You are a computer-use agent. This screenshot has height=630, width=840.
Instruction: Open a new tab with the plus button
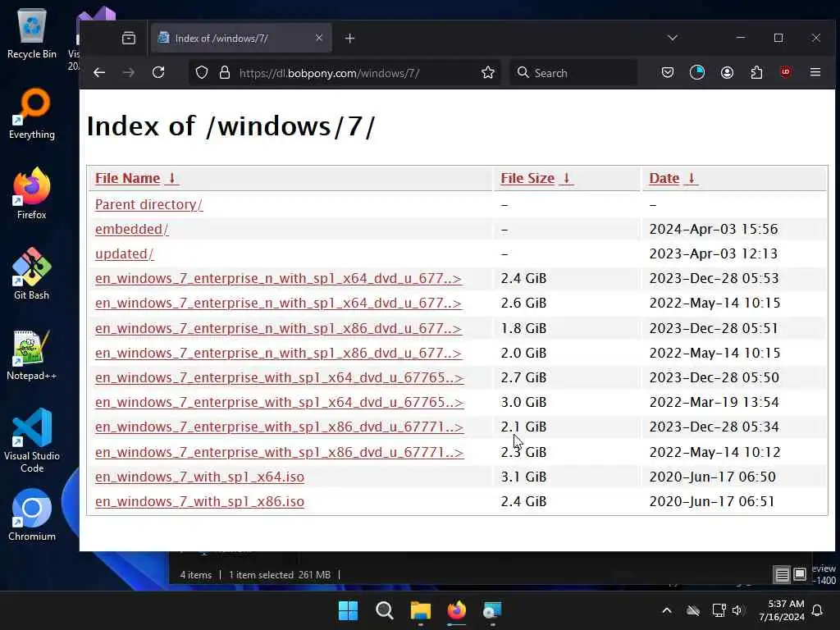pyautogui.click(x=349, y=38)
